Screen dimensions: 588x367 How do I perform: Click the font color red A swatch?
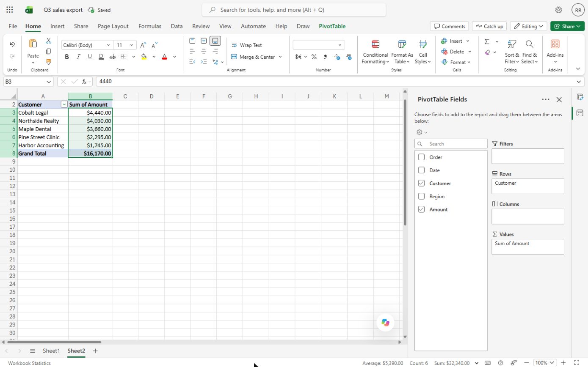click(164, 57)
